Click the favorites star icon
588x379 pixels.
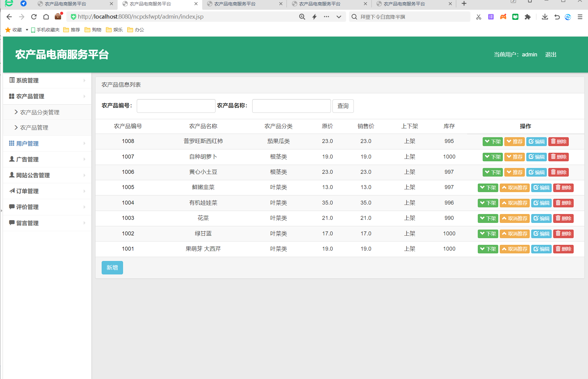coord(8,30)
